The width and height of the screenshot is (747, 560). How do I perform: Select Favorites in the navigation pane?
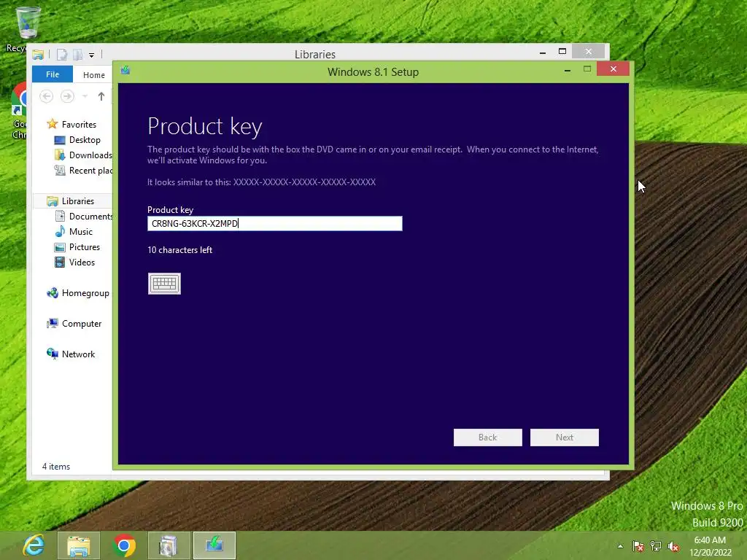[79, 124]
